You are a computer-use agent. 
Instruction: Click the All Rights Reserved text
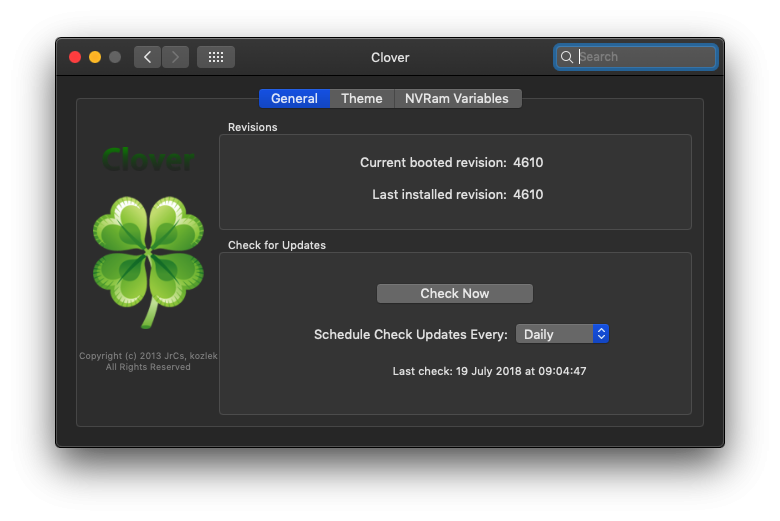[x=148, y=367]
